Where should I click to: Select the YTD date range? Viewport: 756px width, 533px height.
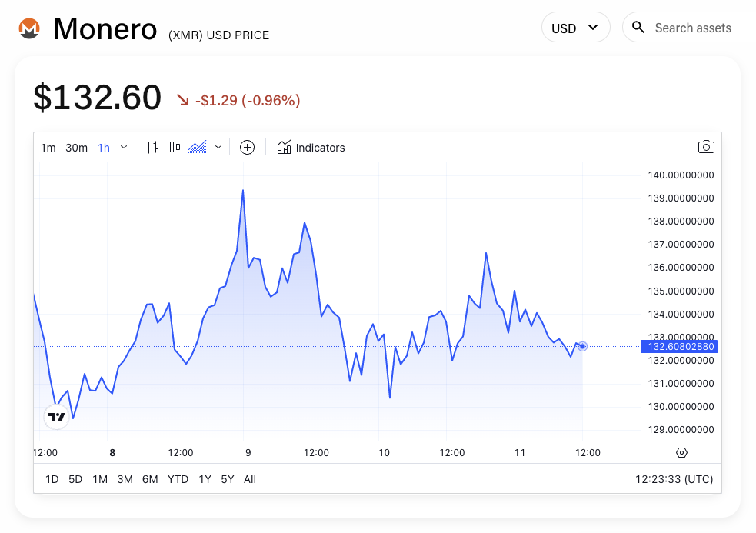tap(178, 479)
